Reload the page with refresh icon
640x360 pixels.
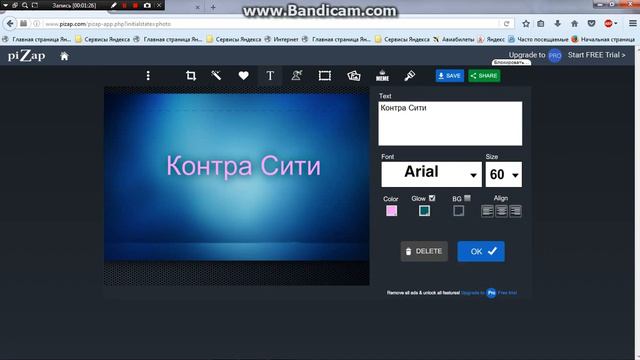(x=507, y=24)
